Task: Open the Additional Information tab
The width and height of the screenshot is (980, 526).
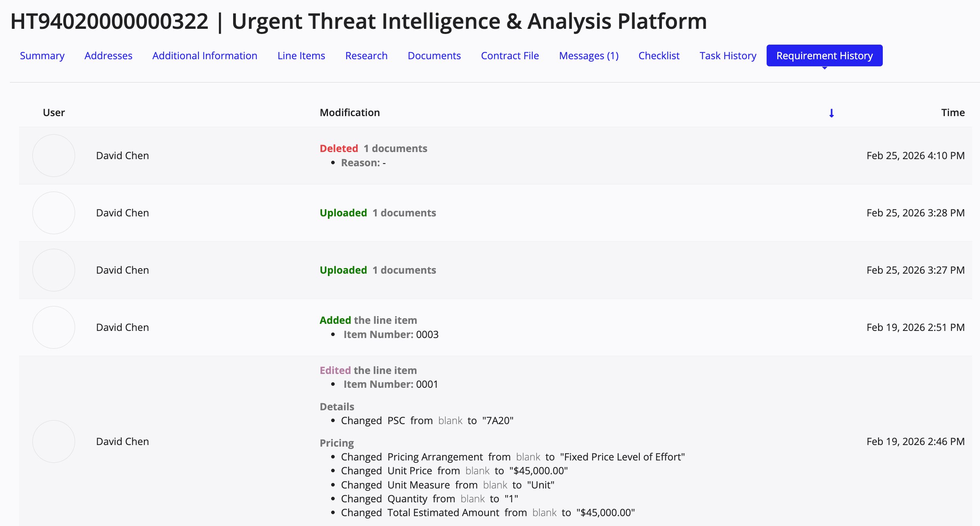Action: click(x=205, y=56)
